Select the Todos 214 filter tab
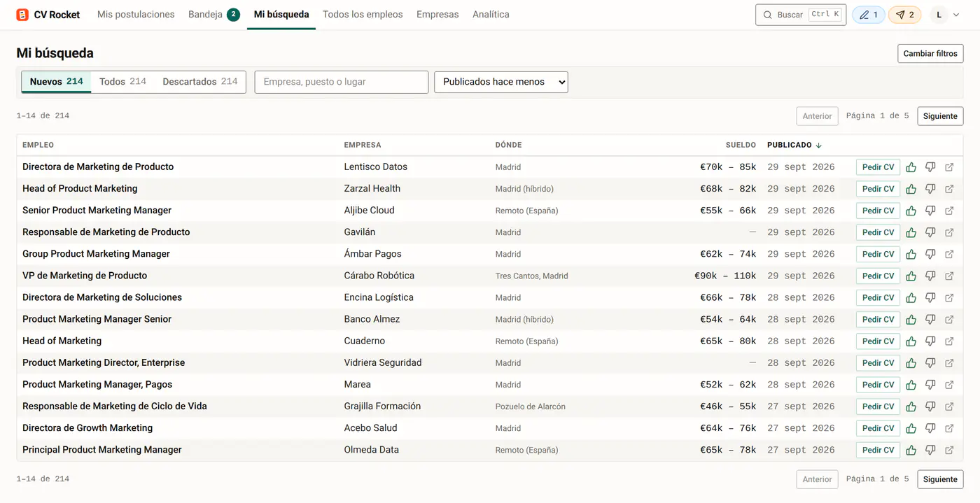The width and height of the screenshot is (980, 503). coord(123,82)
